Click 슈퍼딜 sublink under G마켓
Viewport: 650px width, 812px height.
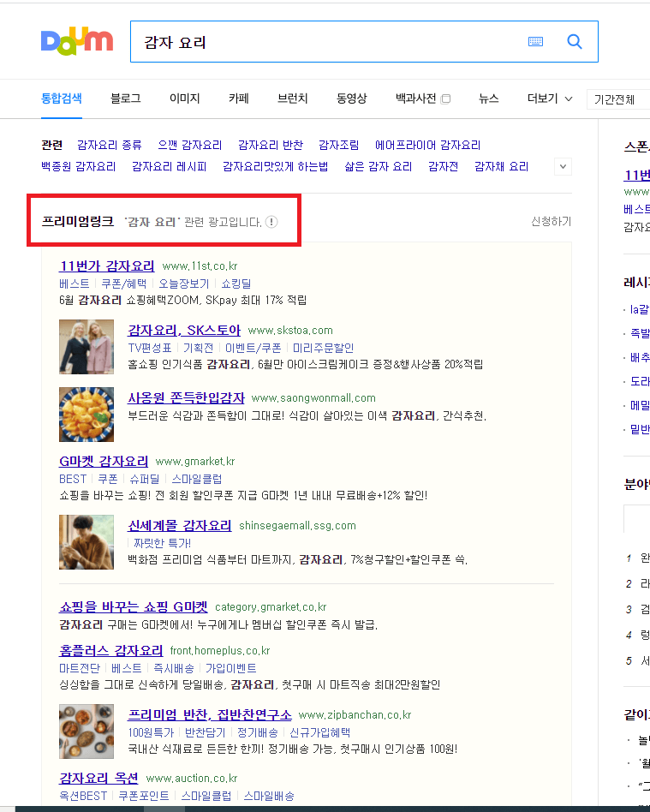[x=145, y=479]
